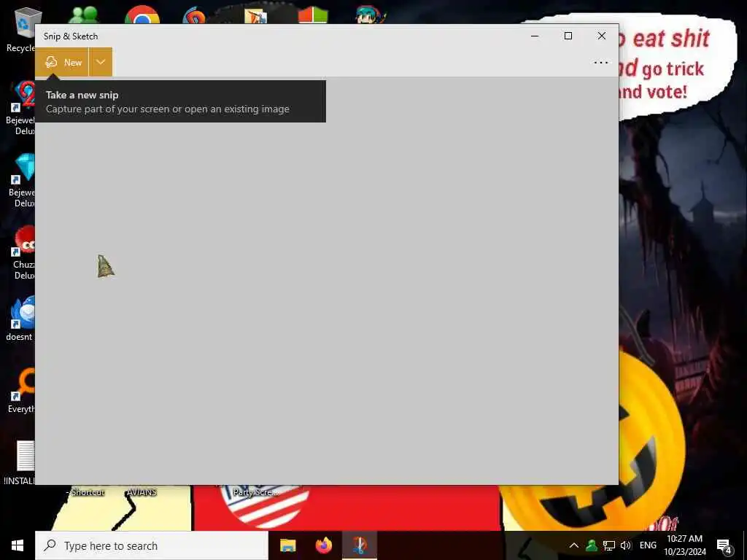Click the New snip button
Screen dimensions: 747x560
pos(62,63)
